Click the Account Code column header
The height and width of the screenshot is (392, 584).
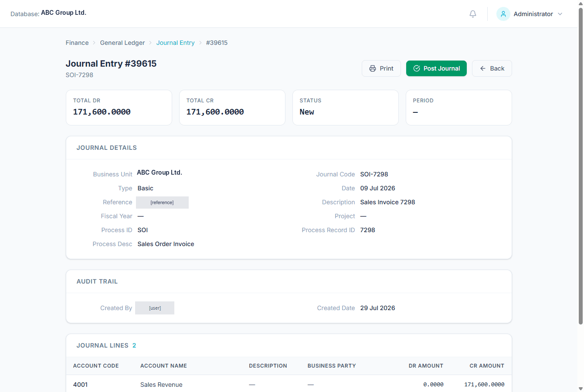(96, 366)
